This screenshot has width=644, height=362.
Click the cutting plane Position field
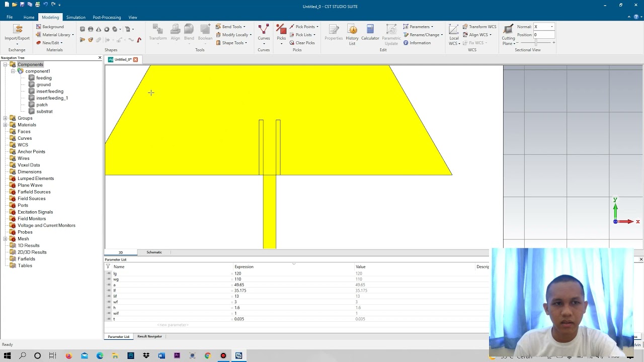click(544, 35)
